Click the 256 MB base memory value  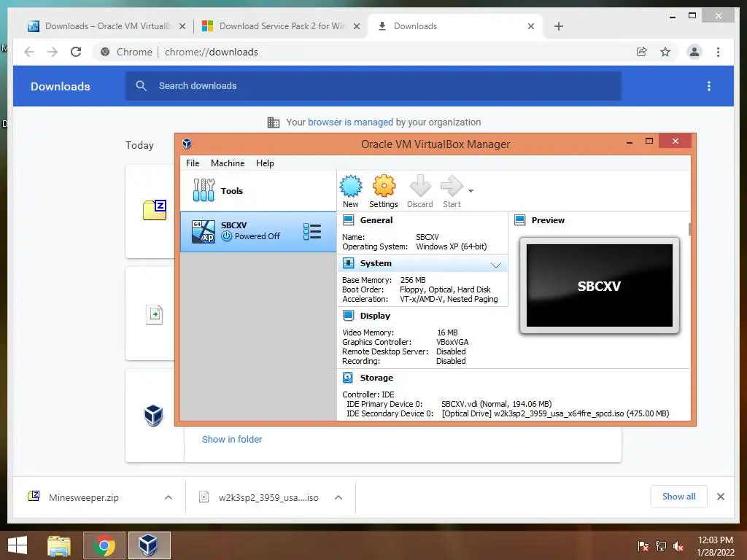[413, 280]
